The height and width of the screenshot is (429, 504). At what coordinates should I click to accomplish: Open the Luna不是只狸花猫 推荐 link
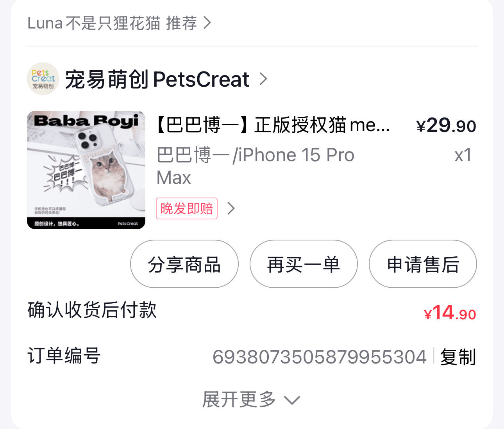[112, 23]
